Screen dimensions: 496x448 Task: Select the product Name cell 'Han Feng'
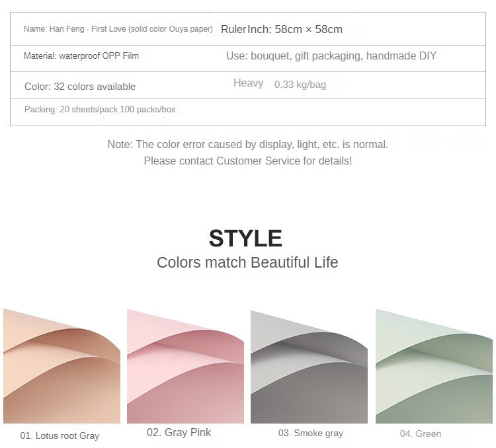(x=118, y=29)
